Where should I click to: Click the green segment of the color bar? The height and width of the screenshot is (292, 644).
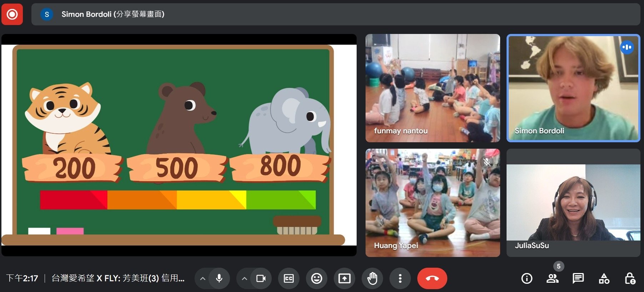coord(281,200)
